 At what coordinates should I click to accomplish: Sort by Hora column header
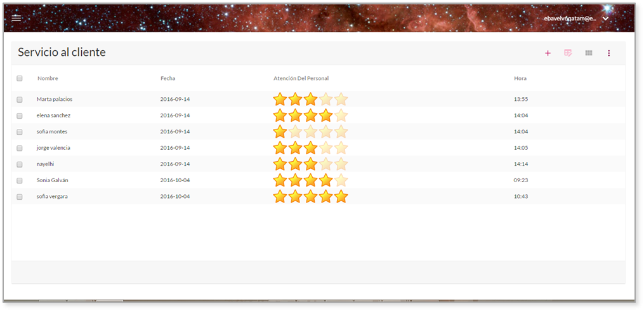click(520, 79)
